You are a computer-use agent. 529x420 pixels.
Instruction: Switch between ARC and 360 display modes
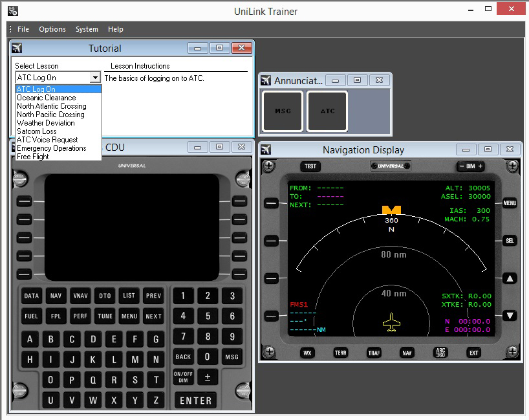point(440,353)
